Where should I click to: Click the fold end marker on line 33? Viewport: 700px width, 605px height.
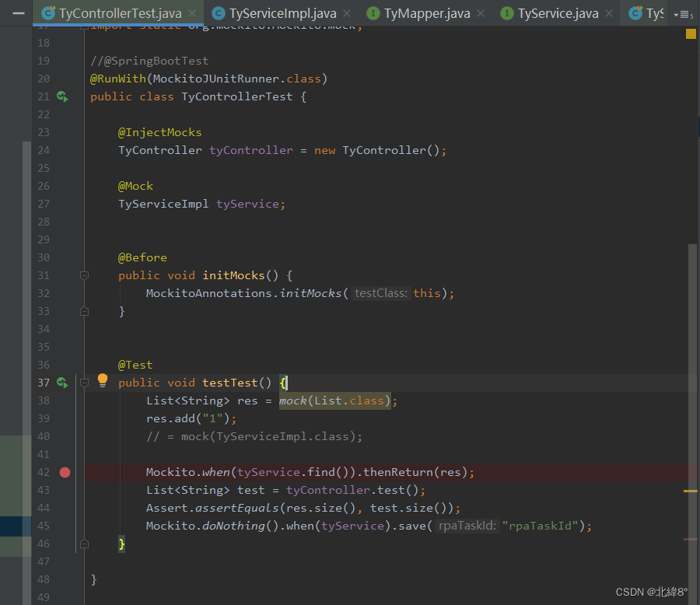click(84, 311)
